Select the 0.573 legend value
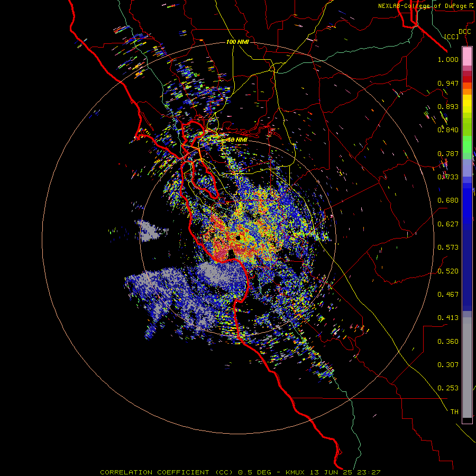This screenshot has height=476, width=476. click(448, 248)
